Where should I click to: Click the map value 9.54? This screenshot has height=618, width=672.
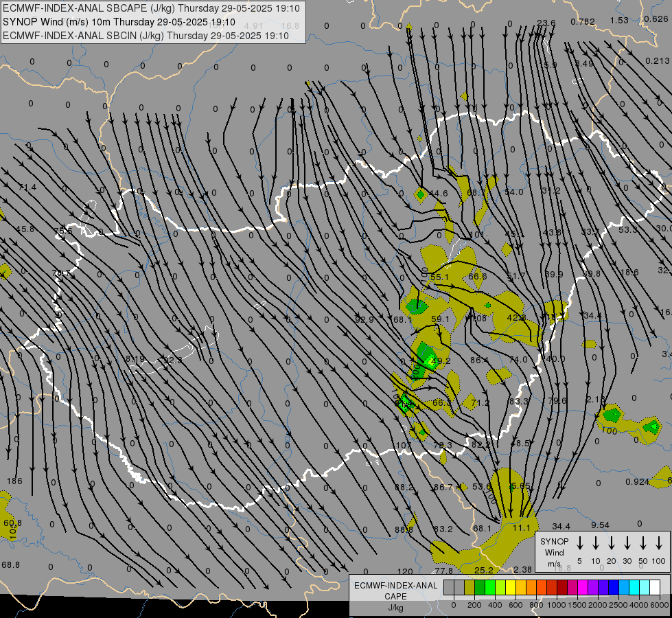(x=601, y=525)
